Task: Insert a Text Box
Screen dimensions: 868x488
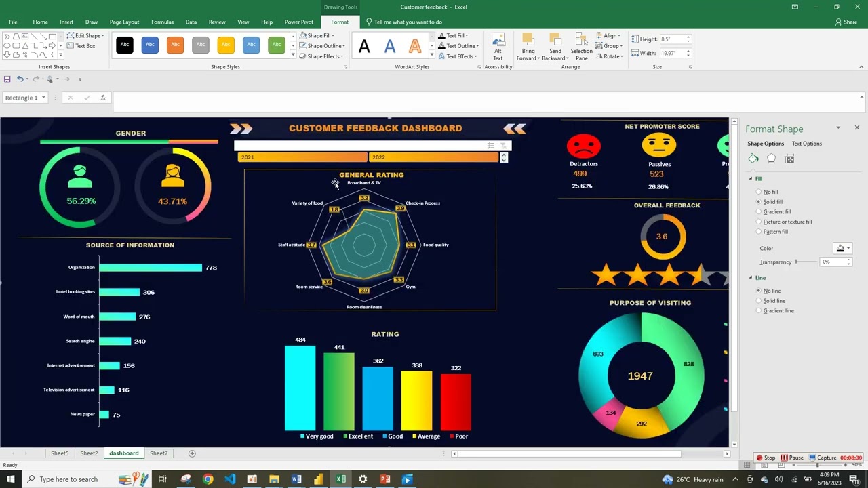Action: pos(81,46)
